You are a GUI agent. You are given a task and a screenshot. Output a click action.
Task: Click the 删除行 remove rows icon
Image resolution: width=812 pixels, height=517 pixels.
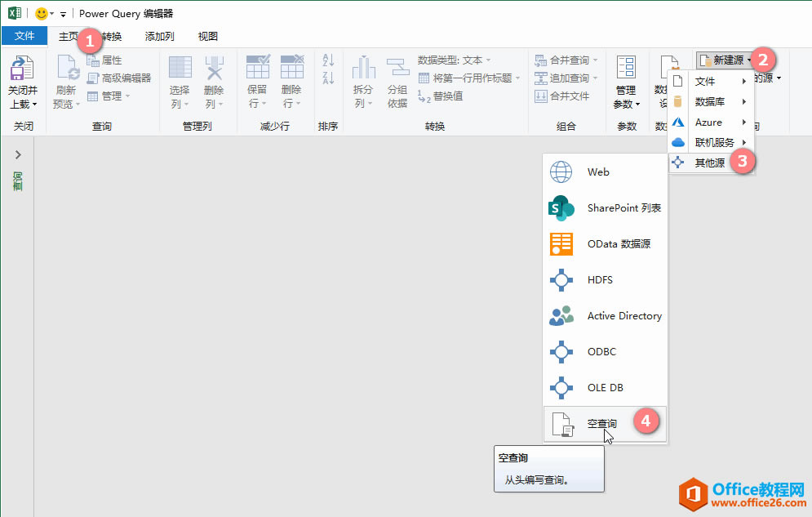click(x=291, y=67)
